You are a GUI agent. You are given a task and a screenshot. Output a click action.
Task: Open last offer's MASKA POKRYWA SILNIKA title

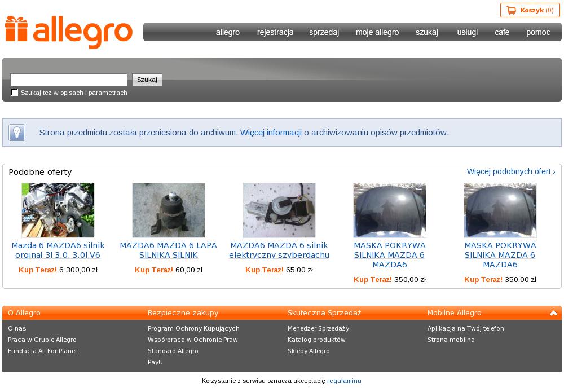coord(500,255)
